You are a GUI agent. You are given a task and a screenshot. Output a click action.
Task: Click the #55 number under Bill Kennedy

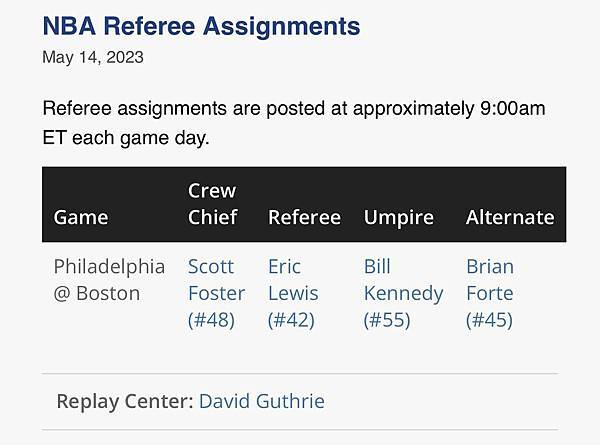click(387, 320)
